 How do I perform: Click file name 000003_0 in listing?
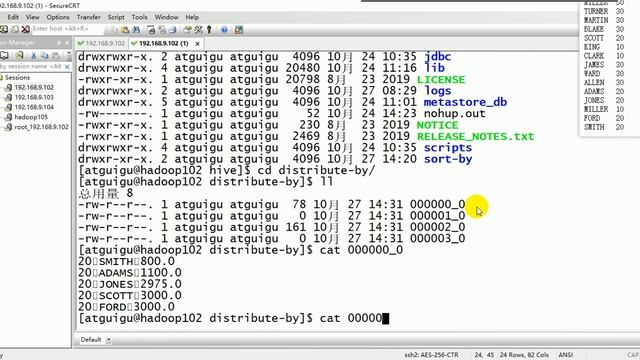point(438,238)
